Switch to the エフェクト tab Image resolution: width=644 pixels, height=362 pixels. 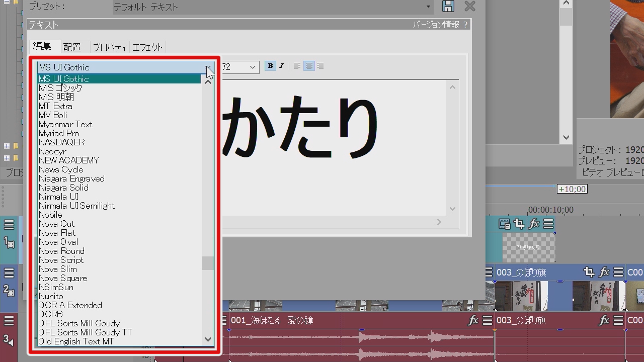click(x=147, y=47)
